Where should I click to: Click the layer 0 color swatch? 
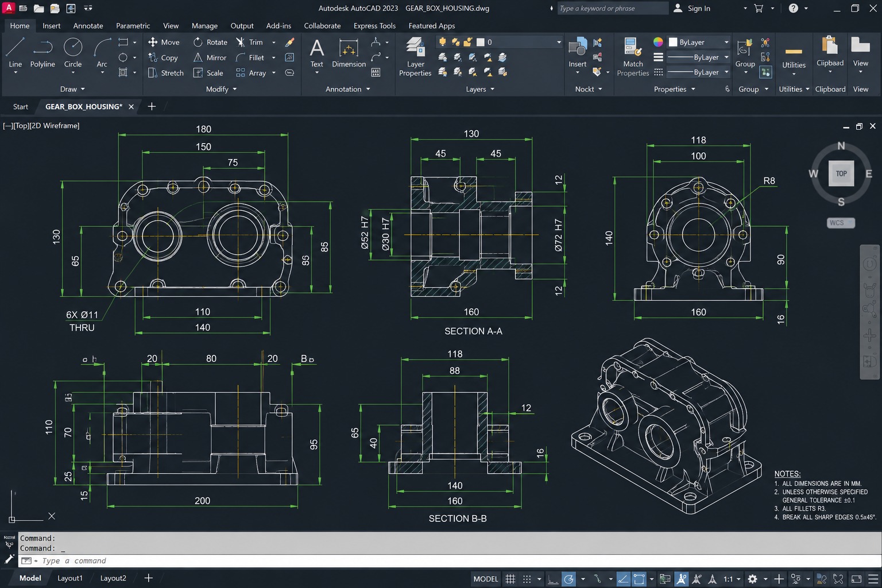481,42
